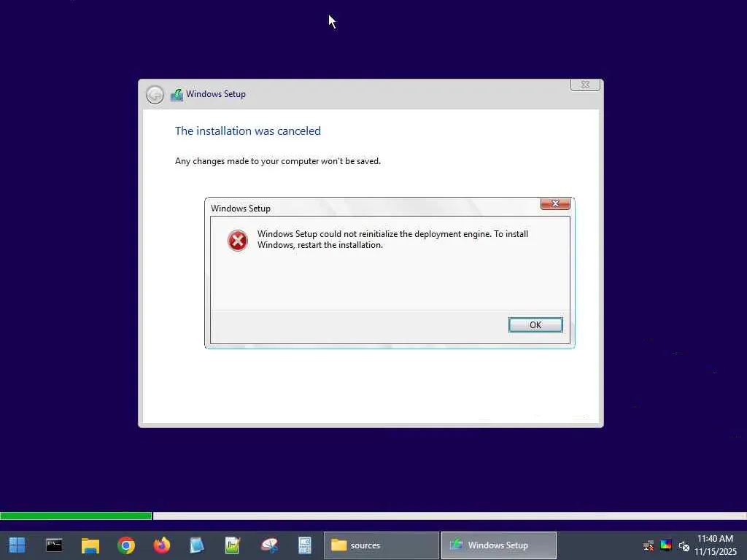This screenshot has width=747, height=560.
Task: Click the colorful display tray icon
Action: point(666,545)
